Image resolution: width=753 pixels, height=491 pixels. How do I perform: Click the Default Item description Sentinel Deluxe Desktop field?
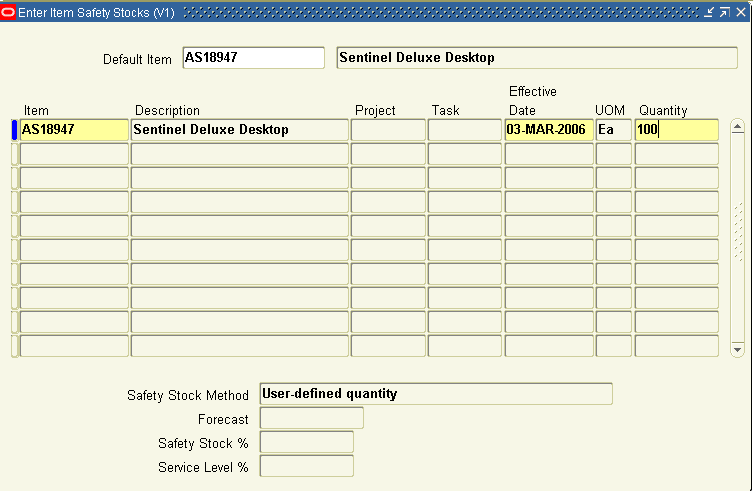click(537, 58)
